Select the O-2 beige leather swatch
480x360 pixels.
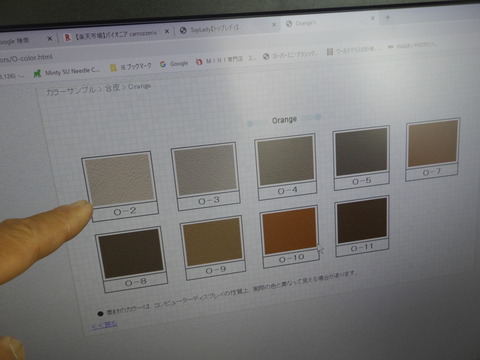coord(118,179)
